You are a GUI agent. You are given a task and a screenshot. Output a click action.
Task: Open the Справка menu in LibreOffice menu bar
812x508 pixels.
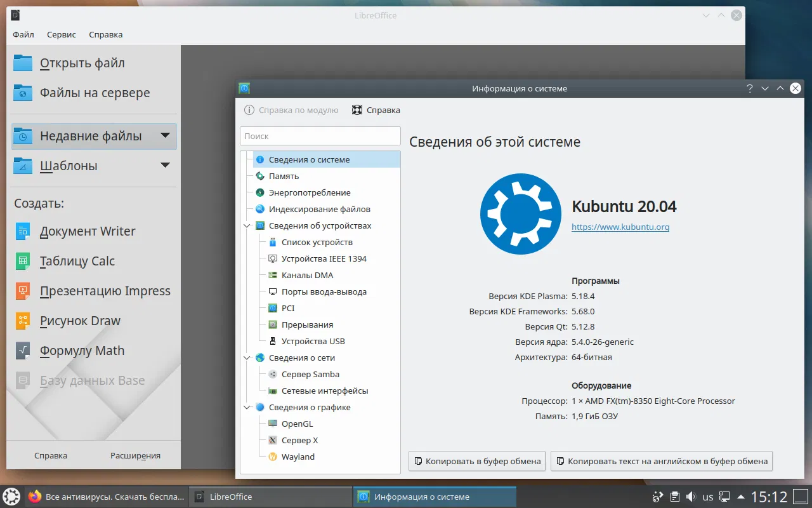pyautogui.click(x=106, y=34)
